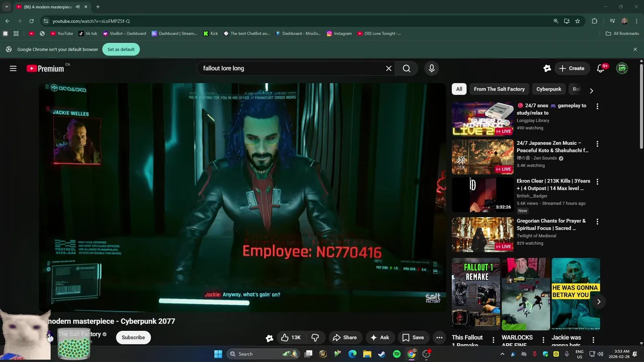Select the All filter chip
The height and width of the screenshot is (362, 644).
coord(459,89)
